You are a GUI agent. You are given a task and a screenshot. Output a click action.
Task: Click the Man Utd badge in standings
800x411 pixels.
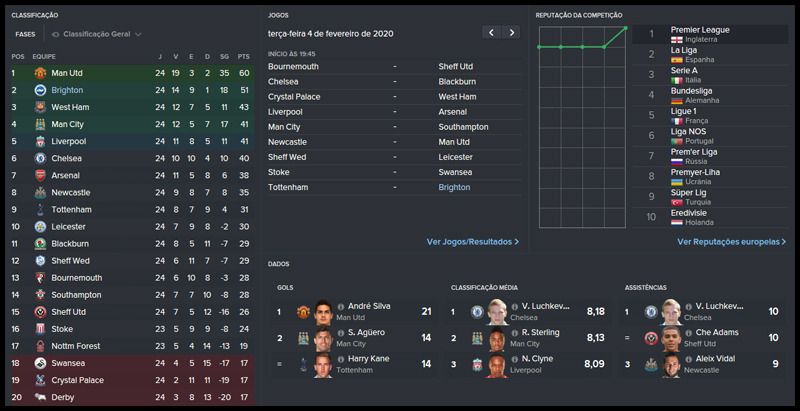point(40,73)
